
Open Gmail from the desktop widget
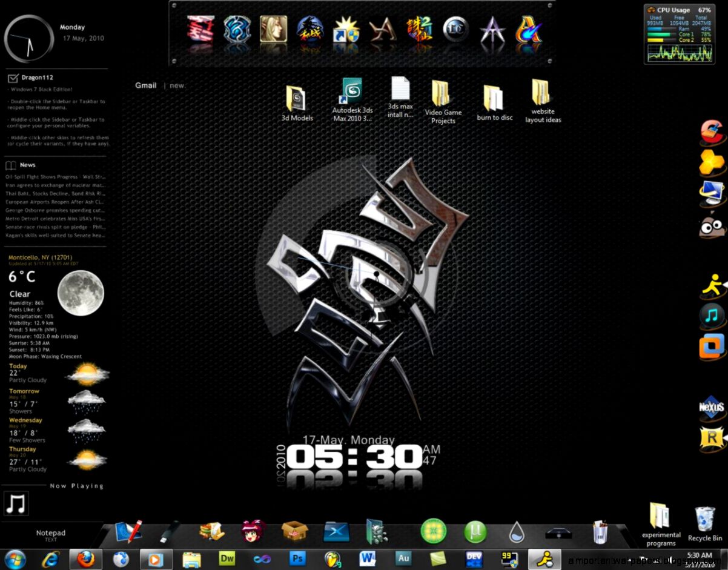click(145, 85)
